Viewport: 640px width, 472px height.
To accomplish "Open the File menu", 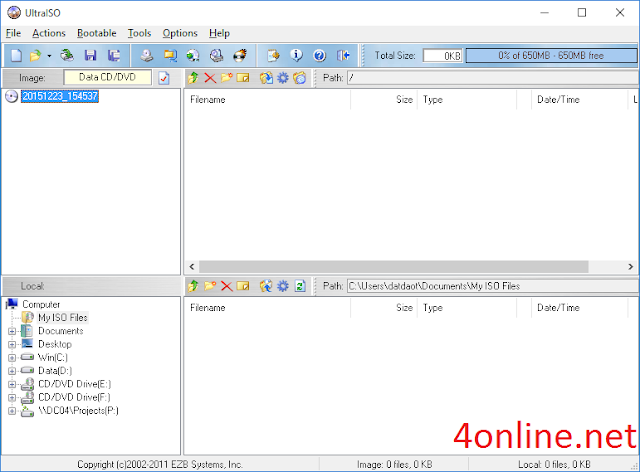I will click(x=13, y=33).
